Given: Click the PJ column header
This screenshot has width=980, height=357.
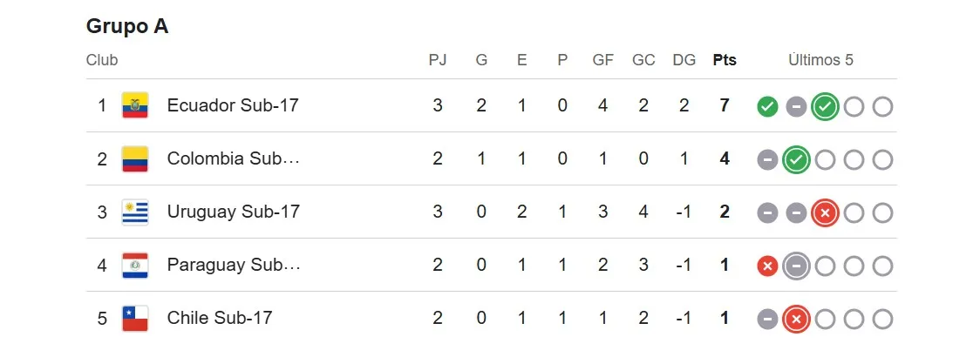Looking at the screenshot, I should pyautogui.click(x=438, y=60).
